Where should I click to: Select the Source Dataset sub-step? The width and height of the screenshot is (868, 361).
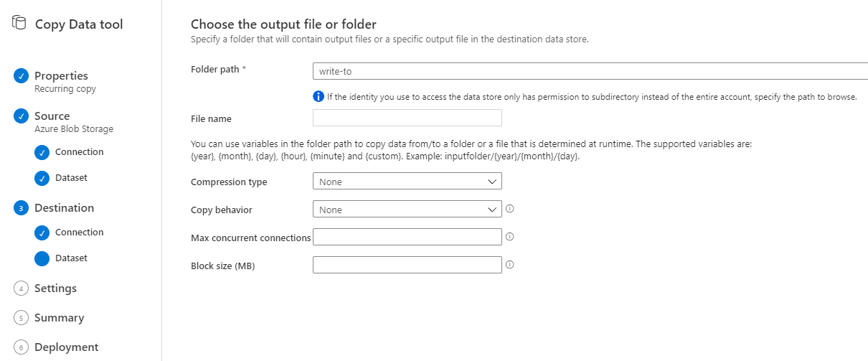coord(71,178)
